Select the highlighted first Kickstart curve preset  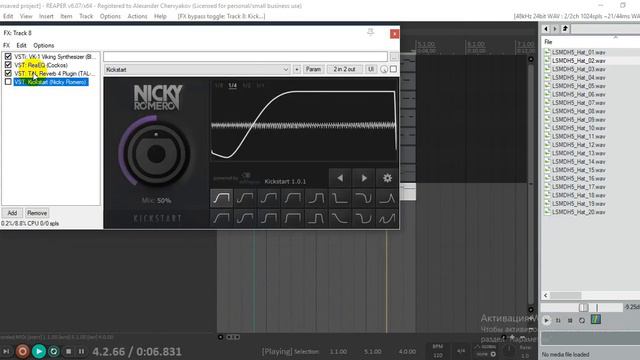(x=221, y=198)
